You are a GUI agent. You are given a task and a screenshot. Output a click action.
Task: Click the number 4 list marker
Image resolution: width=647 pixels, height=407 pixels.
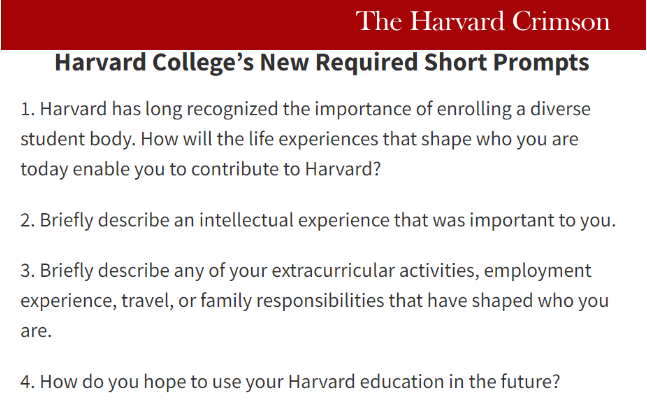pyautogui.click(x=27, y=382)
